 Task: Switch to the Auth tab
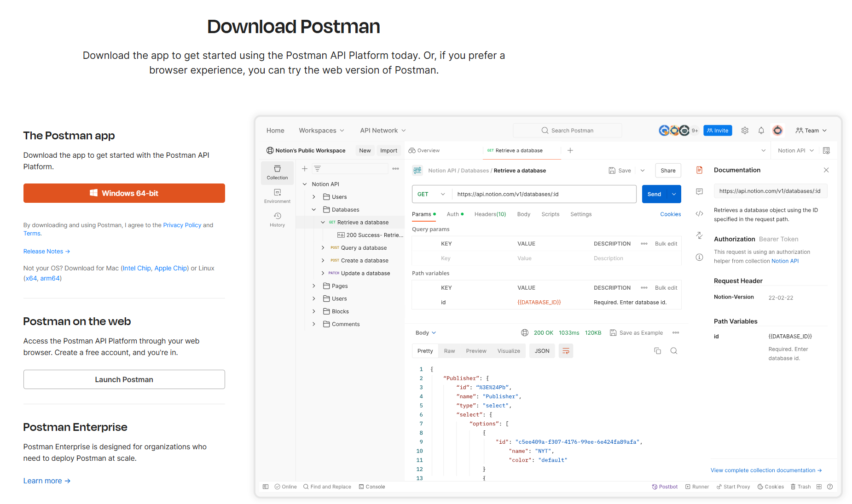coord(455,214)
